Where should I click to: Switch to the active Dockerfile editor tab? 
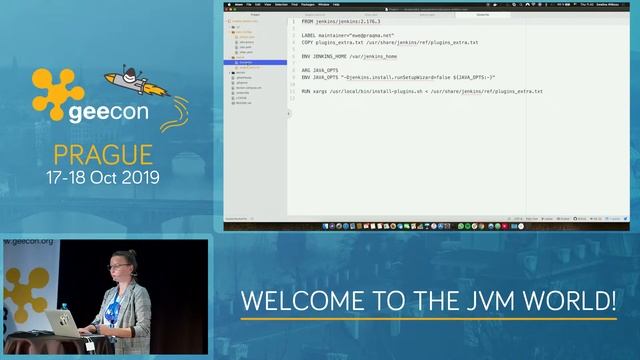483,15
